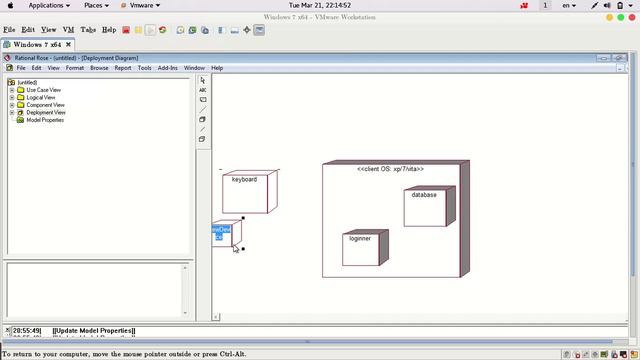
Task: Click the revert snapshot icon in VMware toolbar
Action: click(x=193, y=30)
